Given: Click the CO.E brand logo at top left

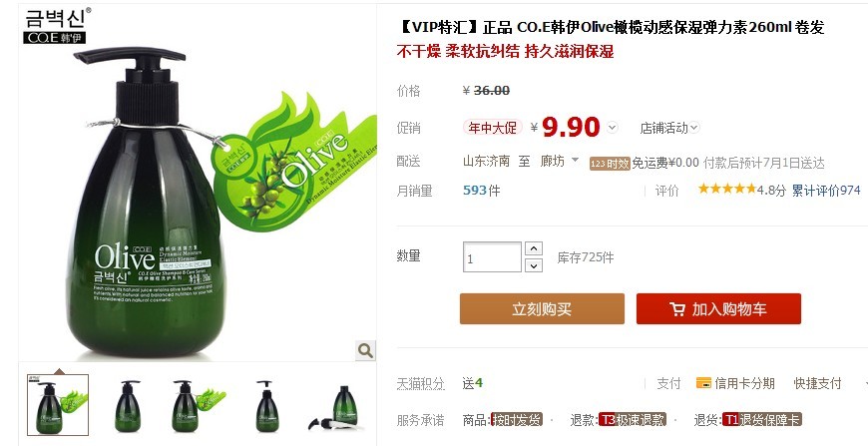Looking at the screenshot, I should pos(57,26).
